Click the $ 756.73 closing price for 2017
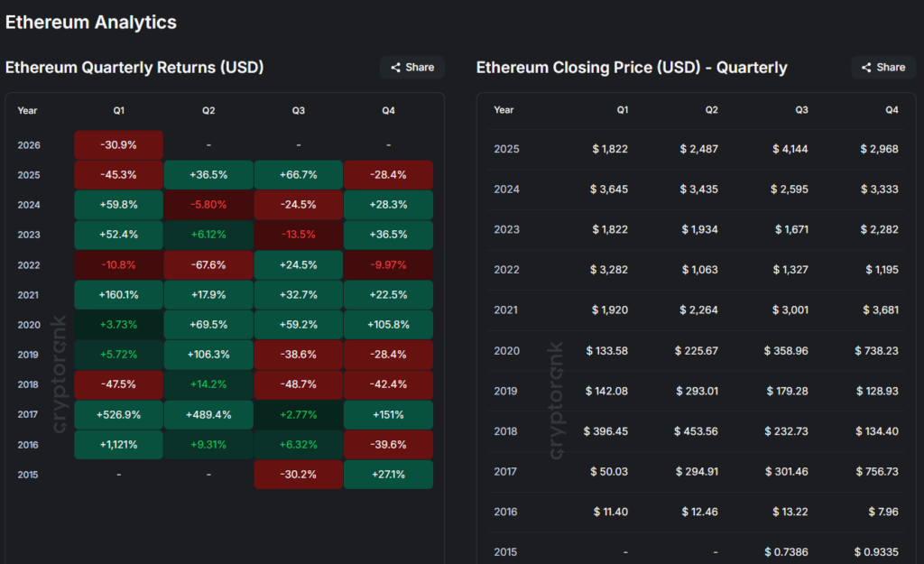Viewport: 924px width, 564px height. point(875,471)
